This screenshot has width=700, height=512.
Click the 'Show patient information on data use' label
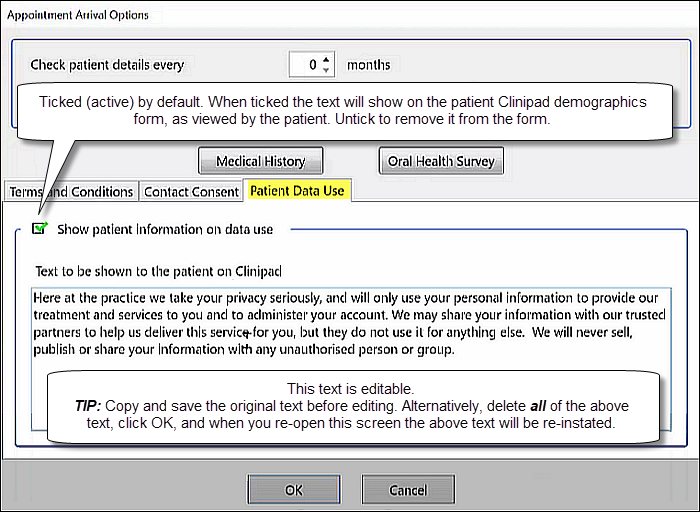pos(165,229)
